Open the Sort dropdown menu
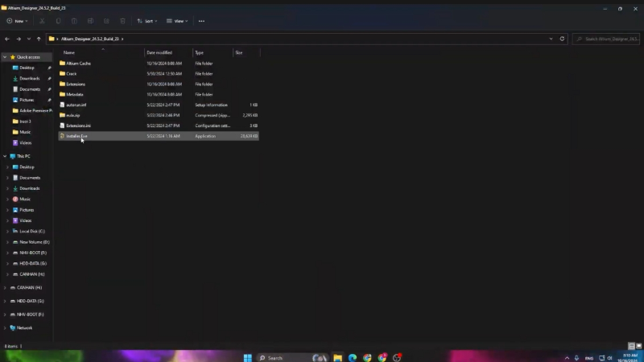 pyautogui.click(x=147, y=21)
